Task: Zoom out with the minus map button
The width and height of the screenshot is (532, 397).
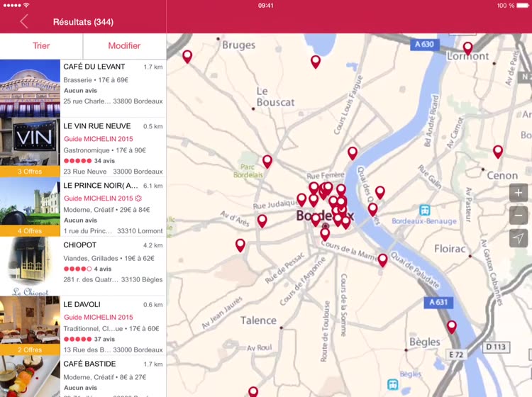Action: tap(518, 216)
